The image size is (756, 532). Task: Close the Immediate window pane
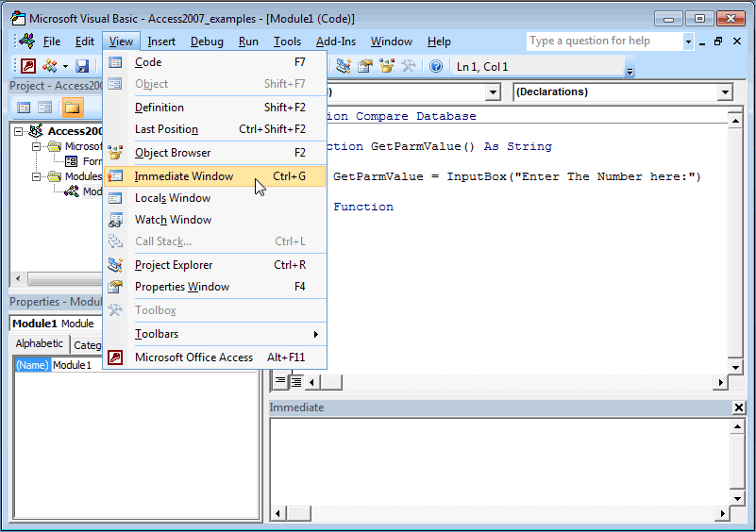(738, 407)
